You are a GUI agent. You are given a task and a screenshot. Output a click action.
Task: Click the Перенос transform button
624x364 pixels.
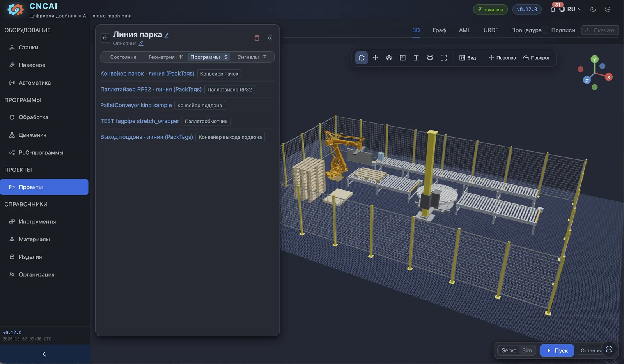(502, 58)
